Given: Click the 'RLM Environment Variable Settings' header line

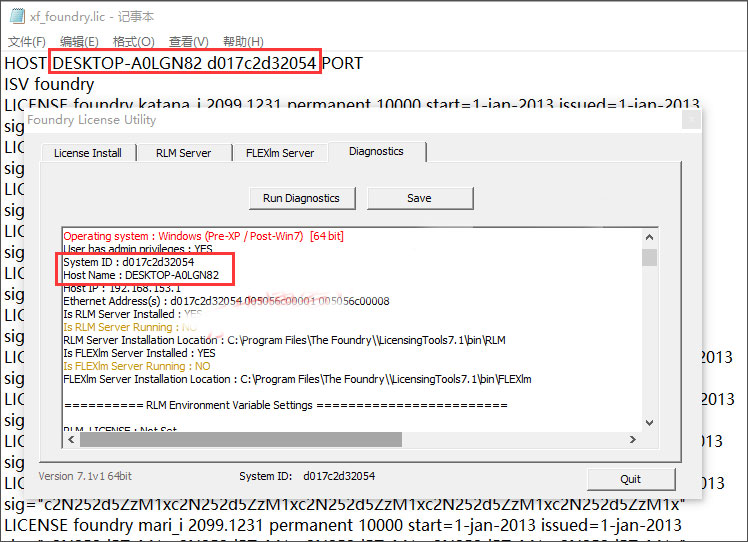Looking at the screenshot, I should pyautogui.click(x=285, y=405).
